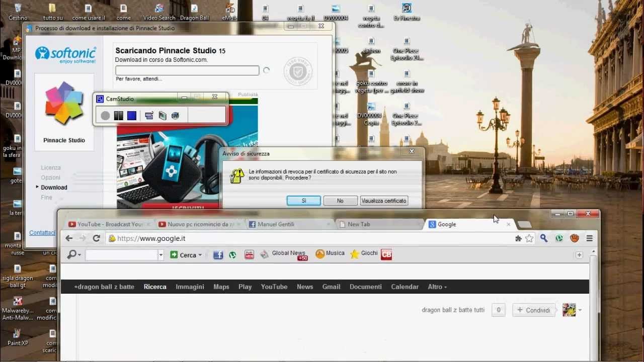
Task: Click the orange baseball extension icon
Action: (x=575, y=238)
